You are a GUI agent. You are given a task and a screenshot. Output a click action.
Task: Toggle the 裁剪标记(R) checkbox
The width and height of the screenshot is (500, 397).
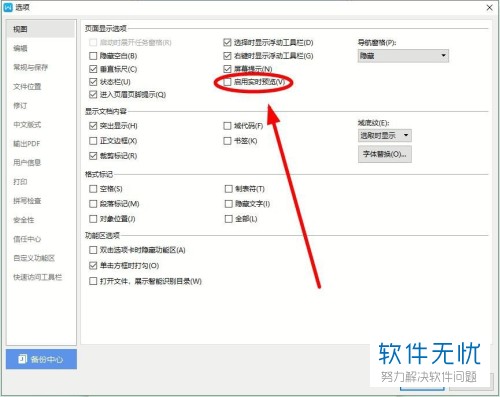[x=93, y=156]
